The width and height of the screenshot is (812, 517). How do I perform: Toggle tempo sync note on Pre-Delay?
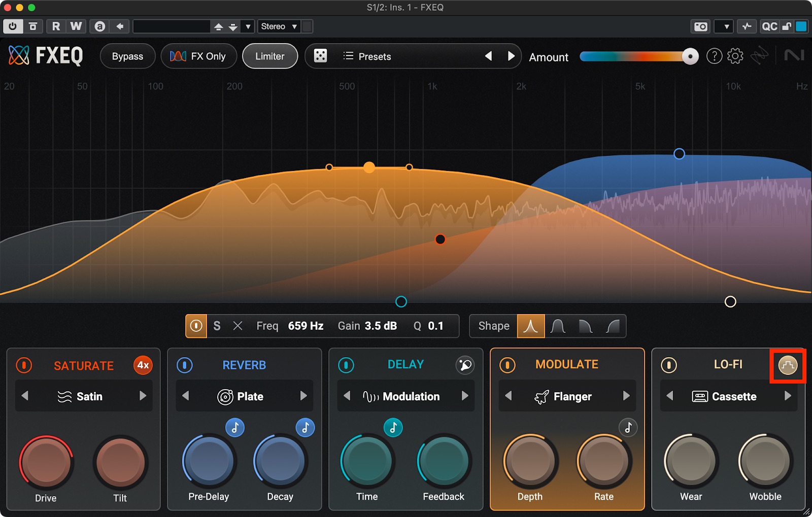[x=235, y=428]
